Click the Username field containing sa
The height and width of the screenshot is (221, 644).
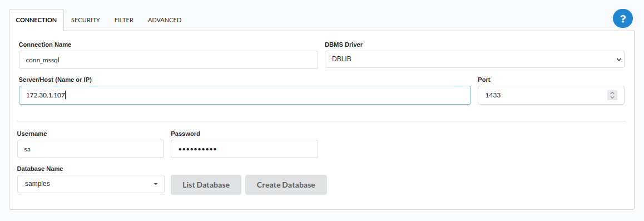coord(90,149)
